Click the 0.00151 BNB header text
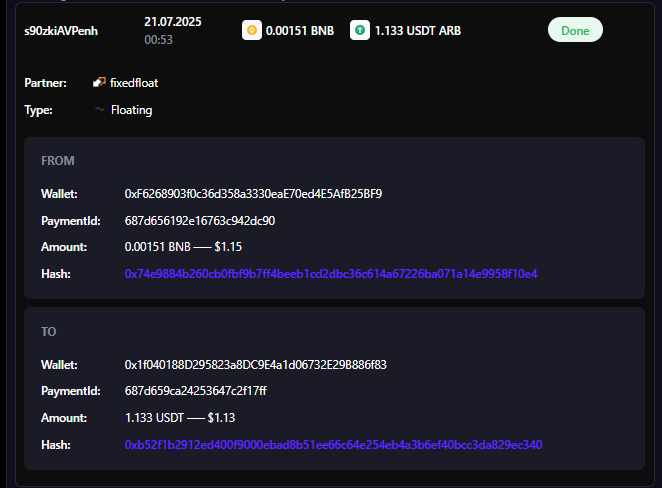662x488 pixels. tap(300, 31)
